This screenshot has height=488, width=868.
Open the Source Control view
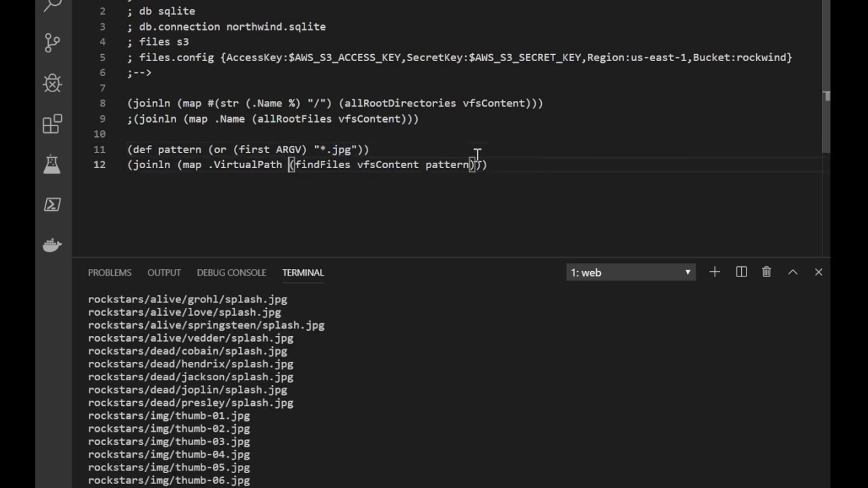coord(52,43)
